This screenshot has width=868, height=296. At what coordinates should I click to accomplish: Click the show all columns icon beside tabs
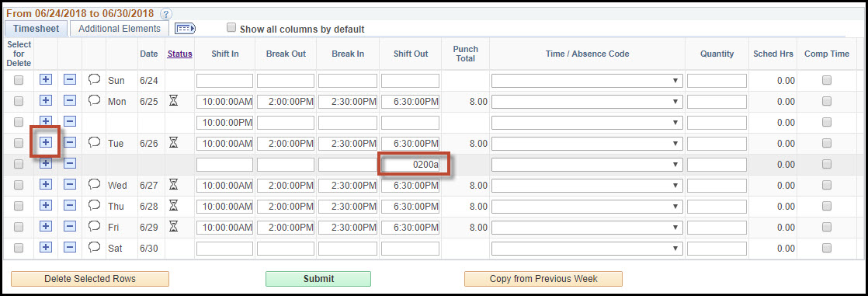click(185, 28)
